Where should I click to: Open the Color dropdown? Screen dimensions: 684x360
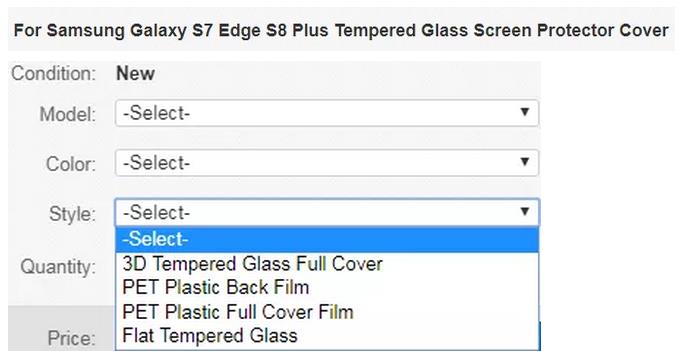point(327,163)
